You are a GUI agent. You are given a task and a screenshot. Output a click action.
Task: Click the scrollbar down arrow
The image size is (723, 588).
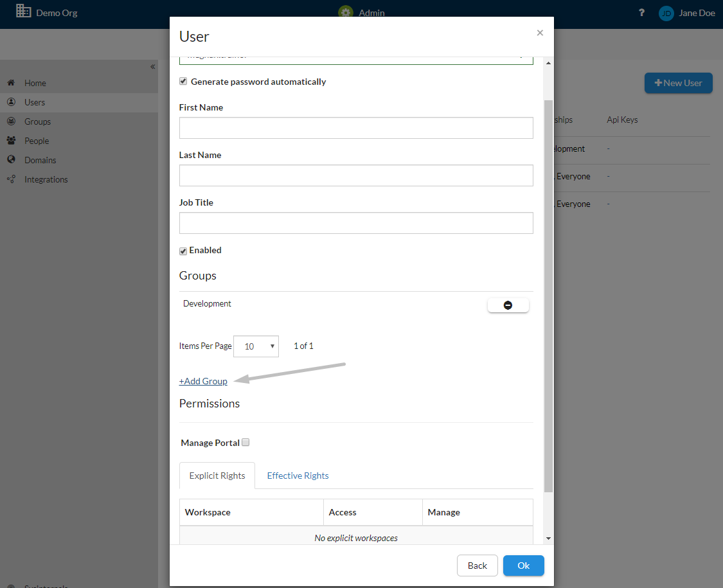click(548, 538)
